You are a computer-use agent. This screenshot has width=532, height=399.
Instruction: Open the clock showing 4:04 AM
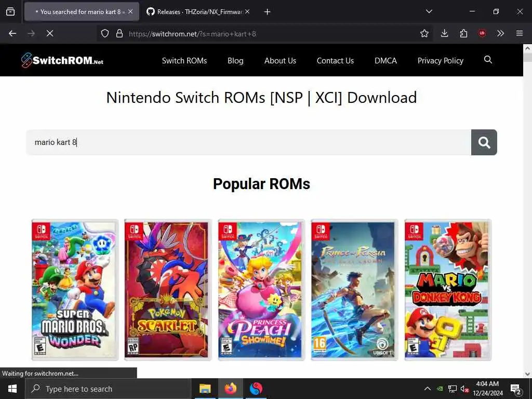point(487,389)
